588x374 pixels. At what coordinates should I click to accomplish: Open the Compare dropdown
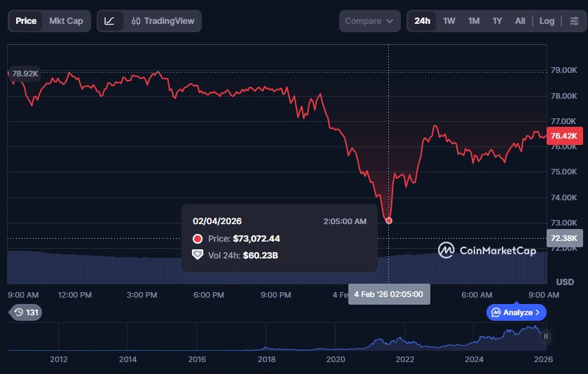369,21
